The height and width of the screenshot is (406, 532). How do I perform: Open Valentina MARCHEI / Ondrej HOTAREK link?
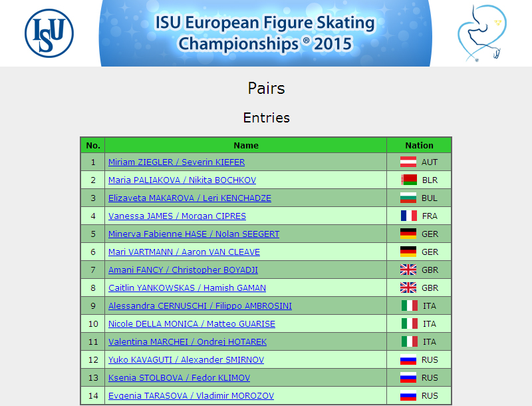click(x=188, y=342)
